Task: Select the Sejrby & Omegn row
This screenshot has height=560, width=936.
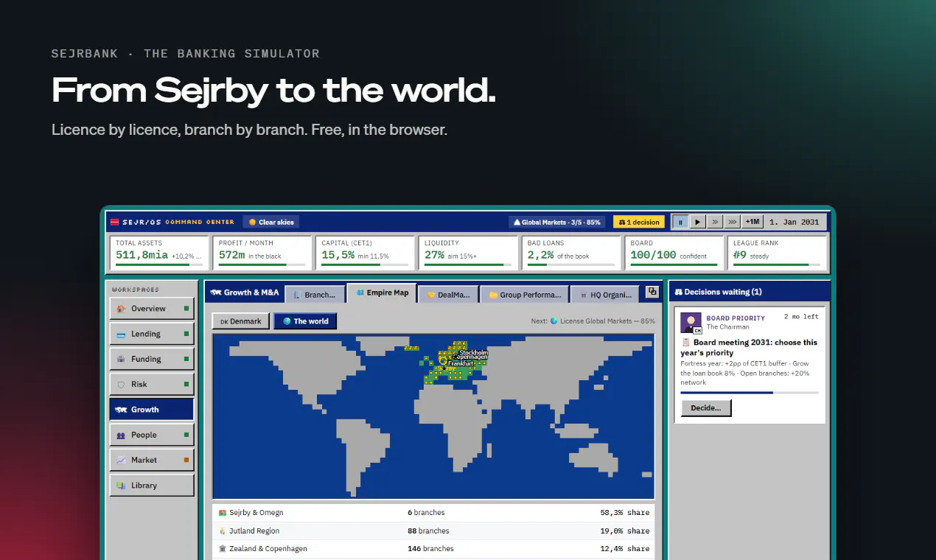Action: coord(433,512)
